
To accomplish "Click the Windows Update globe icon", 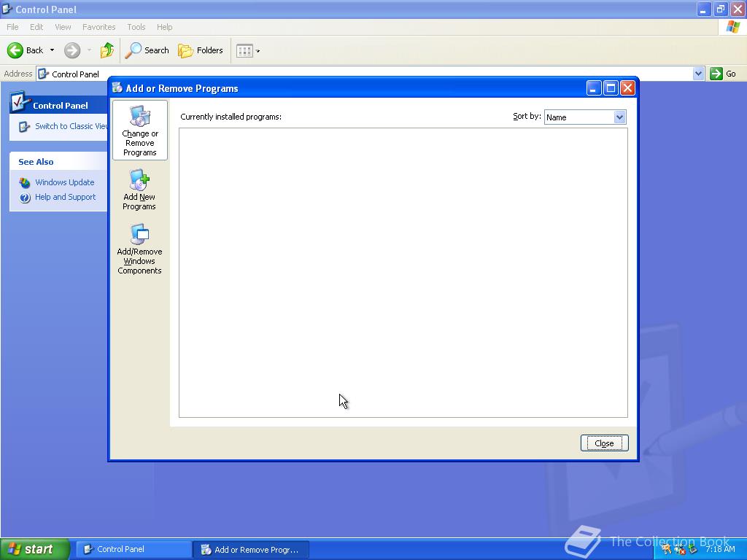I will tap(25, 183).
